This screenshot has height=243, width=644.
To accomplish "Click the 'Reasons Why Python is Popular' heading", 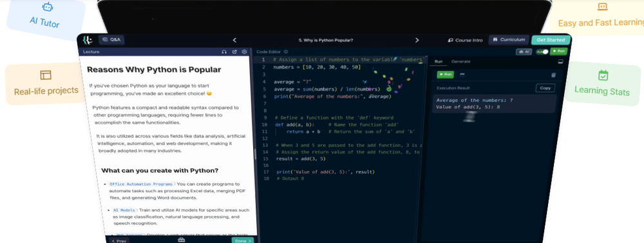I will [154, 70].
